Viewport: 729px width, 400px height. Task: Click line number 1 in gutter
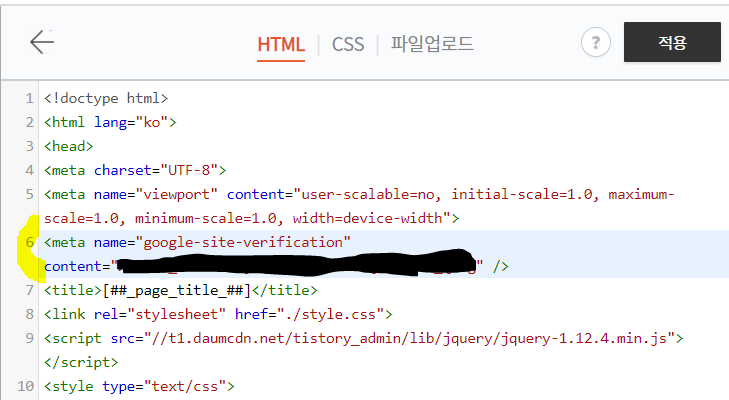tap(29, 99)
